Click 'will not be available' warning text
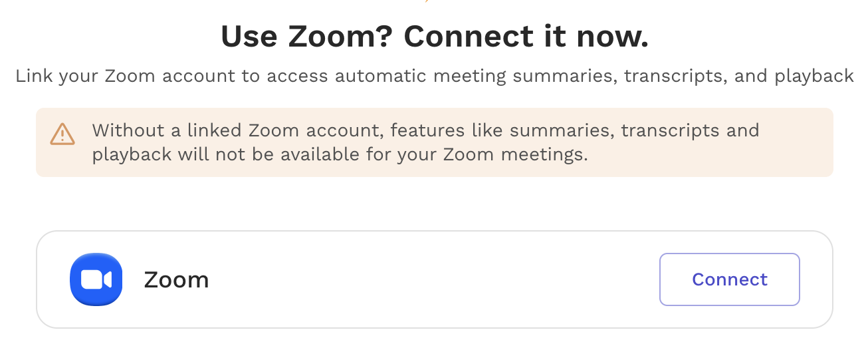This screenshot has height=346, width=868. coord(286,156)
